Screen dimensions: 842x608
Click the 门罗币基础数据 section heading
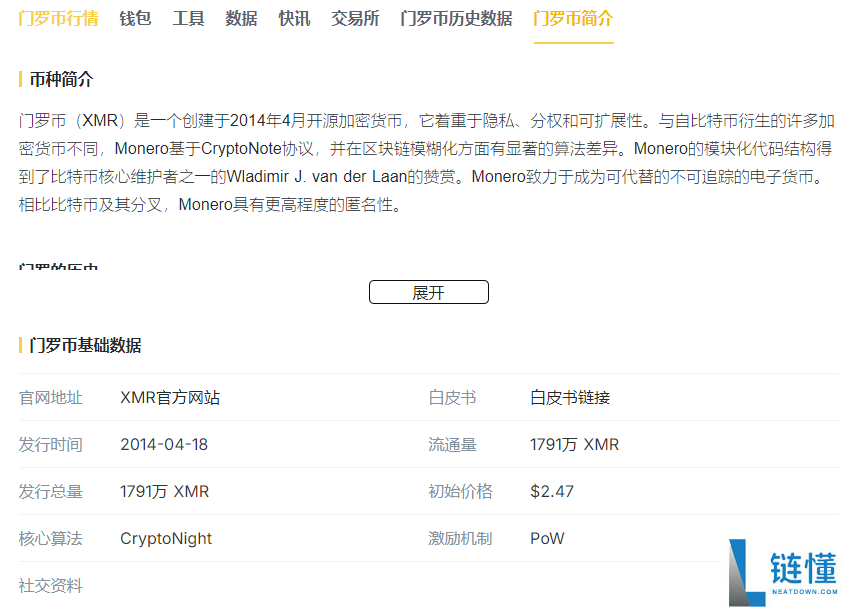click(x=85, y=345)
